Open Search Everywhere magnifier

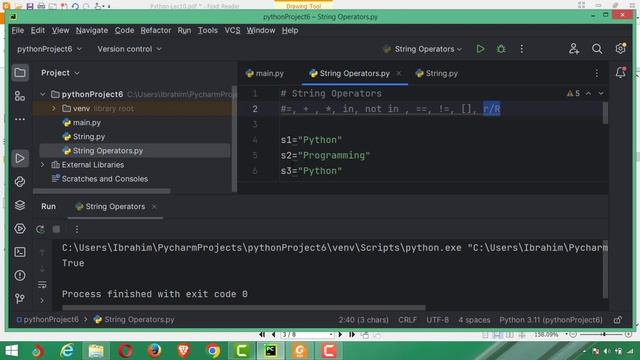click(x=597, y=49)
